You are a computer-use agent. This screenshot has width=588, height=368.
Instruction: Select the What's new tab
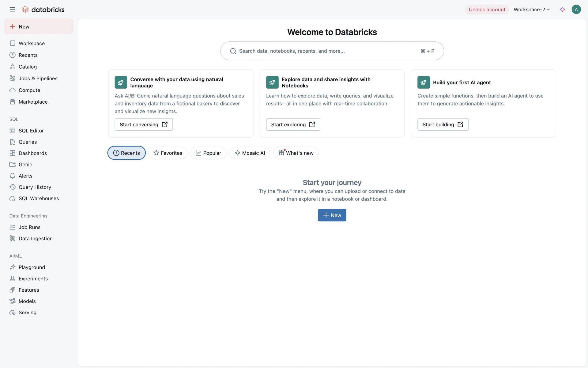click(296, 153)
